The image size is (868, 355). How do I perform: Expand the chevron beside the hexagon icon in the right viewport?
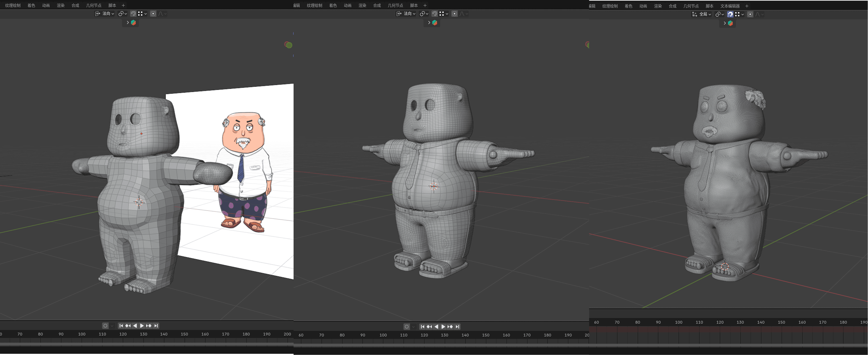point(724,23)
